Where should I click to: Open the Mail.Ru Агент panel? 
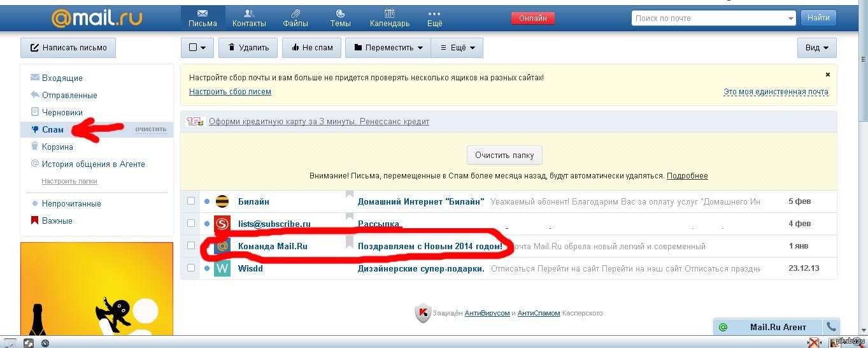[768, 327]
